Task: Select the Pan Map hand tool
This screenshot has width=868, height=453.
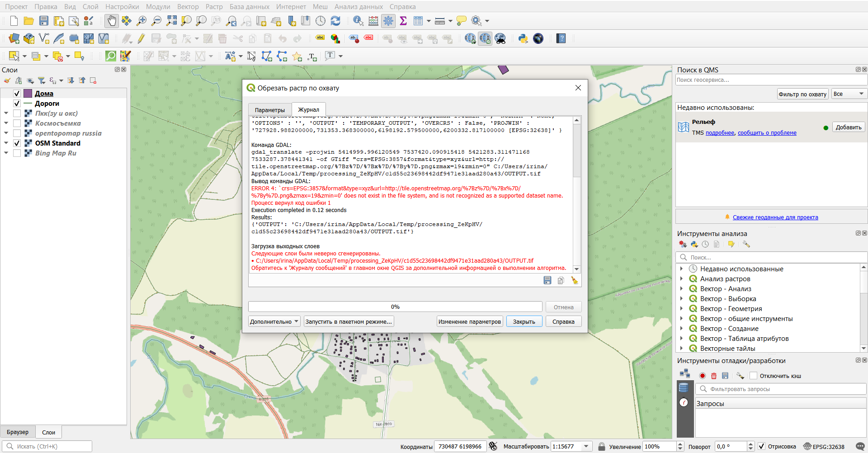Action: [x=111, y=21]
